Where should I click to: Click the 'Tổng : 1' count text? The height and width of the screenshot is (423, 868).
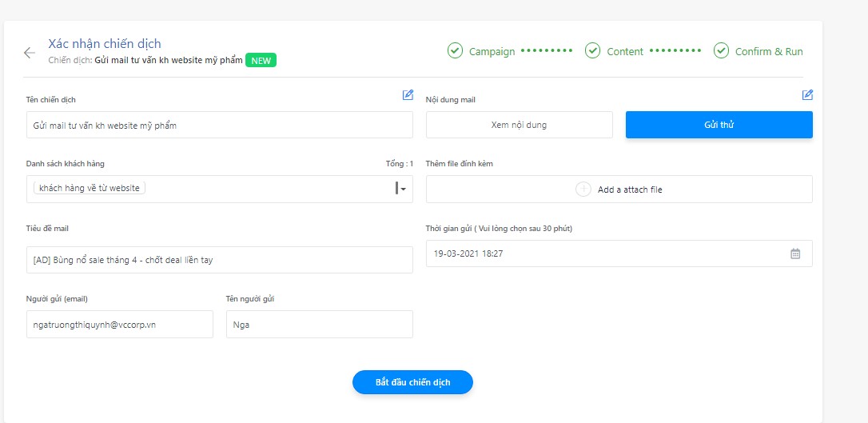click(x=399, y=164)
